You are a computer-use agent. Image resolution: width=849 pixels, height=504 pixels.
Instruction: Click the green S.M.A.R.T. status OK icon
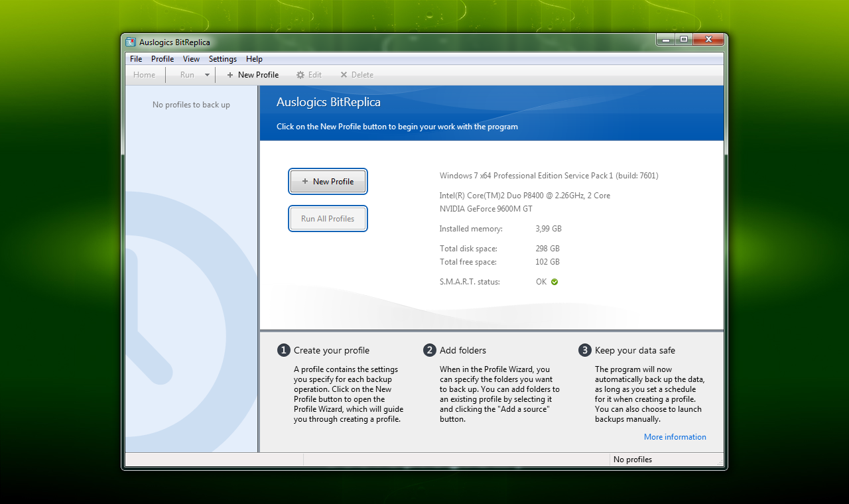(555, 282)
